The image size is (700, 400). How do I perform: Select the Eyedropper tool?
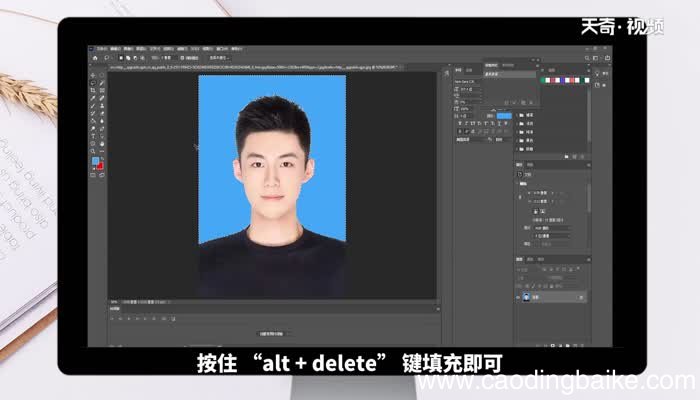tap(93, 98)
